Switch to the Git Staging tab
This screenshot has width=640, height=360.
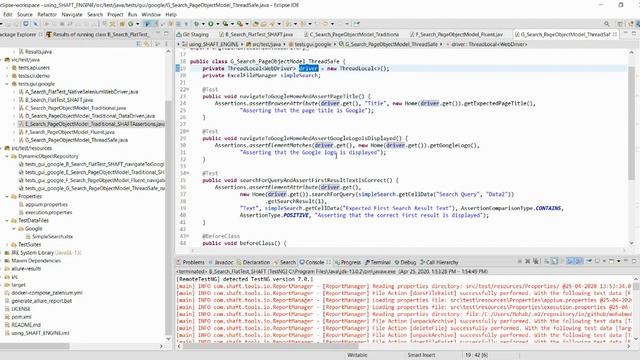[192, 34]
